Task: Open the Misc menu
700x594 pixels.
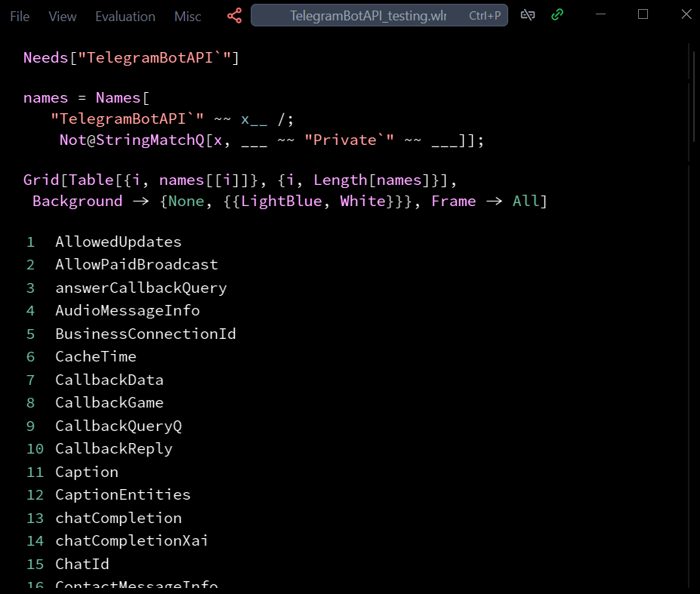Action: [x=187, y=17]
